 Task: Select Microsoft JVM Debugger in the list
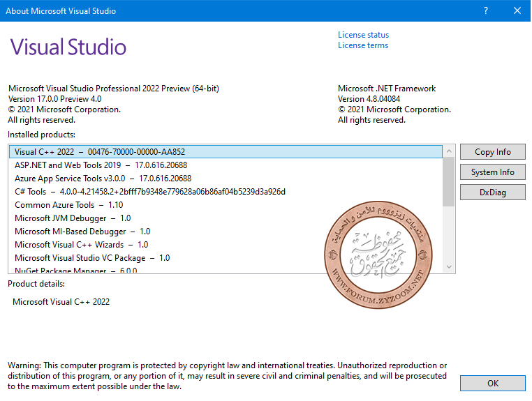click(226, 218)
